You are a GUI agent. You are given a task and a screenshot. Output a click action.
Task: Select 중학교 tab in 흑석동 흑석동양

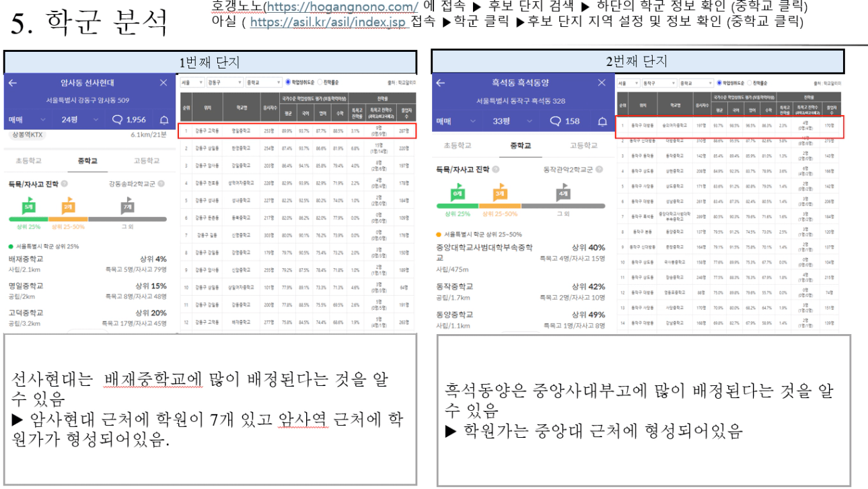(522, 145)
